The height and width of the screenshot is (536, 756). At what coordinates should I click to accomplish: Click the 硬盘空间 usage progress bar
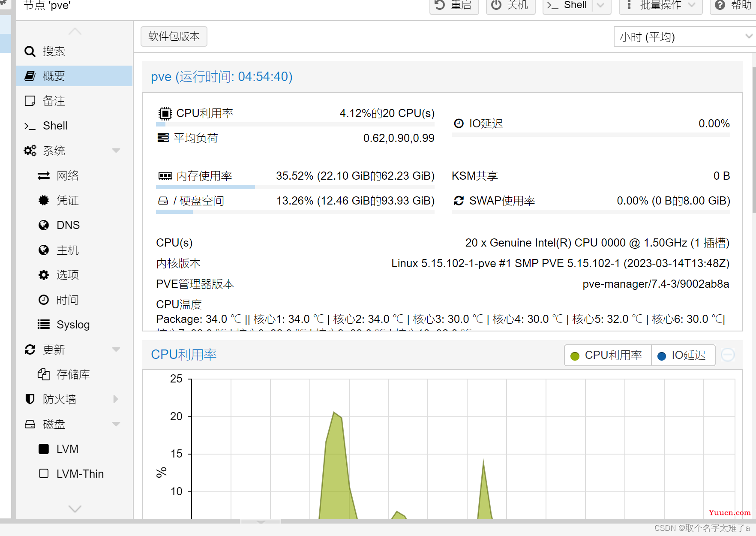click(x=295, y=212)
